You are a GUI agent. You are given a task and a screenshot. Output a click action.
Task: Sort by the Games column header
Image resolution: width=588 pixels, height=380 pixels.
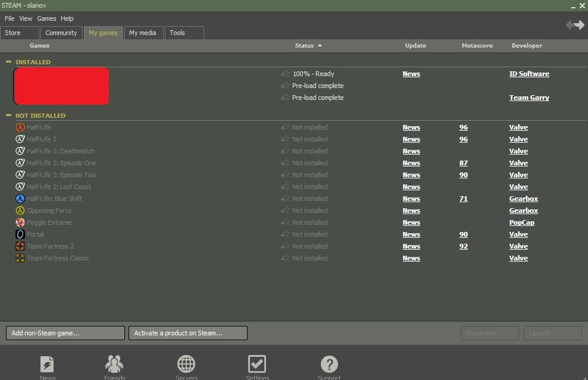point(39,45)
